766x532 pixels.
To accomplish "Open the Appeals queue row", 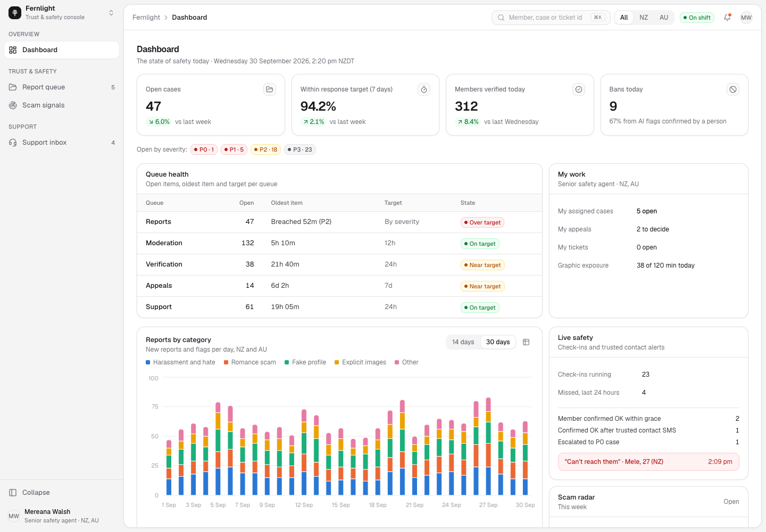I will (339, 286).
